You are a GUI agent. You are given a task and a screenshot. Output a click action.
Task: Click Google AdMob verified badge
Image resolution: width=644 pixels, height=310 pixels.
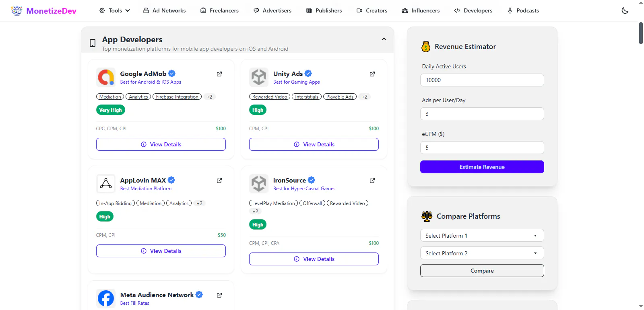pyautogui.click(x=172, y=74)
